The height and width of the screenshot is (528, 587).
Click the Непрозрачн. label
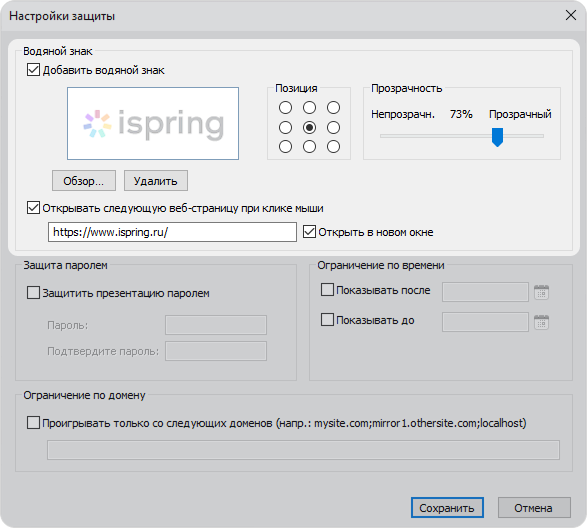pyautogui.click(x=403, y=114)
